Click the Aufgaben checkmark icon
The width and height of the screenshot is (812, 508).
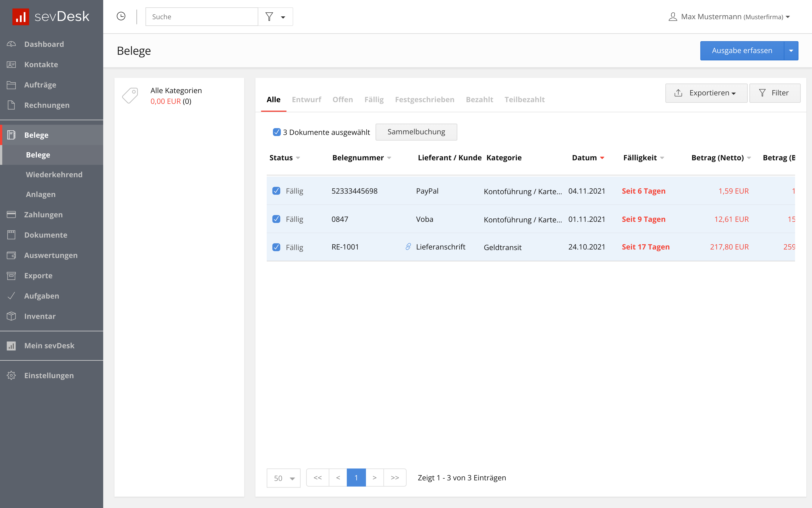coord(11,296)
